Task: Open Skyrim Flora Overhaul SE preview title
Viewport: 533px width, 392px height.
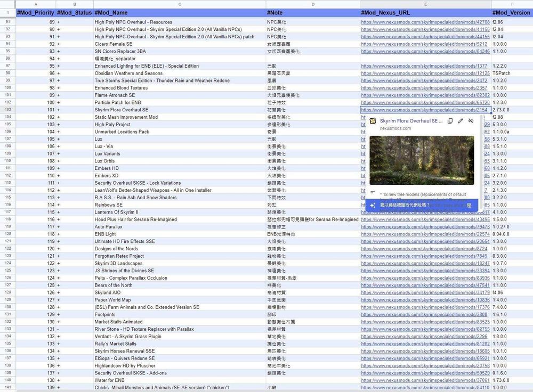Action: pos(411,121)
